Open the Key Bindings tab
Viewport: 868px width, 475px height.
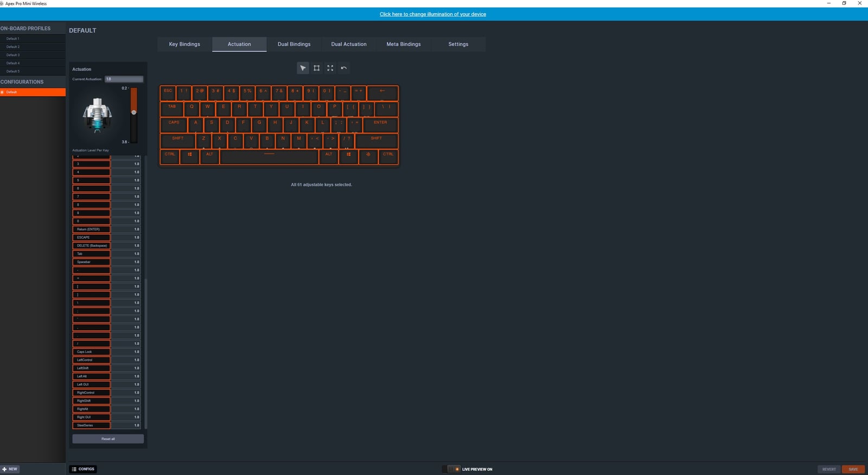tap(184, 44)
